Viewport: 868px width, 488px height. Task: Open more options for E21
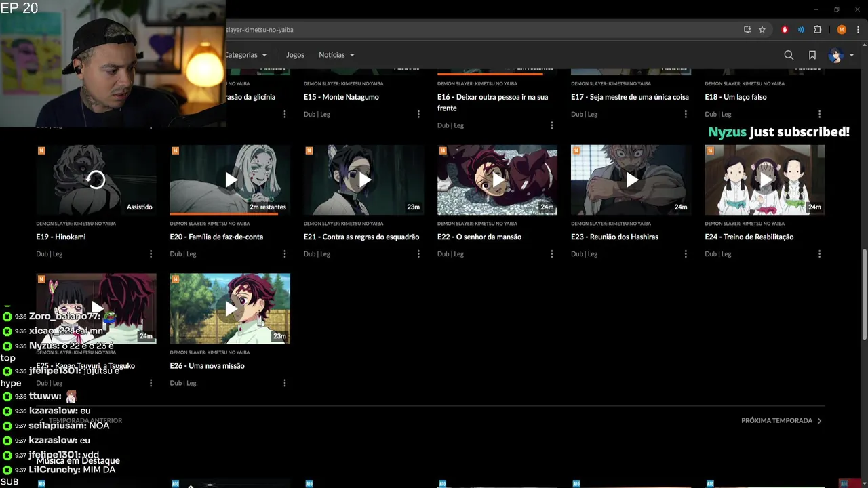418,254
